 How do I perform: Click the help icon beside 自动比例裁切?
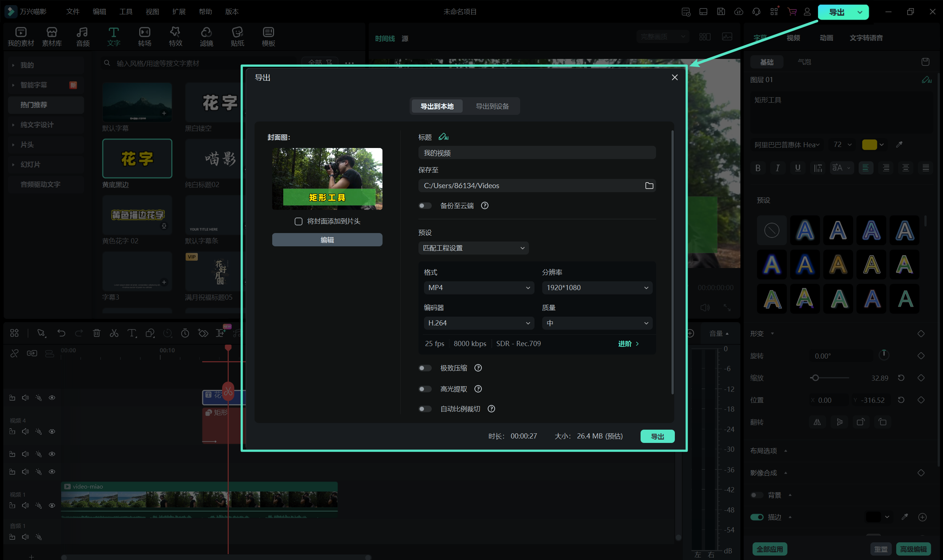pyautogui.click(x=491, y=409)
